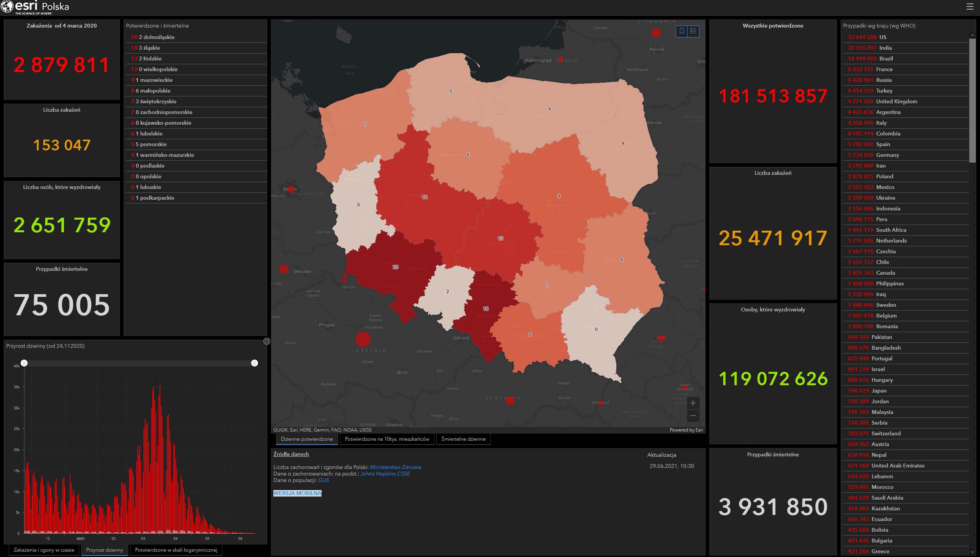
Task: Open the Zakażenia i zgony w czasie tab
Action: tap(44, 550)
